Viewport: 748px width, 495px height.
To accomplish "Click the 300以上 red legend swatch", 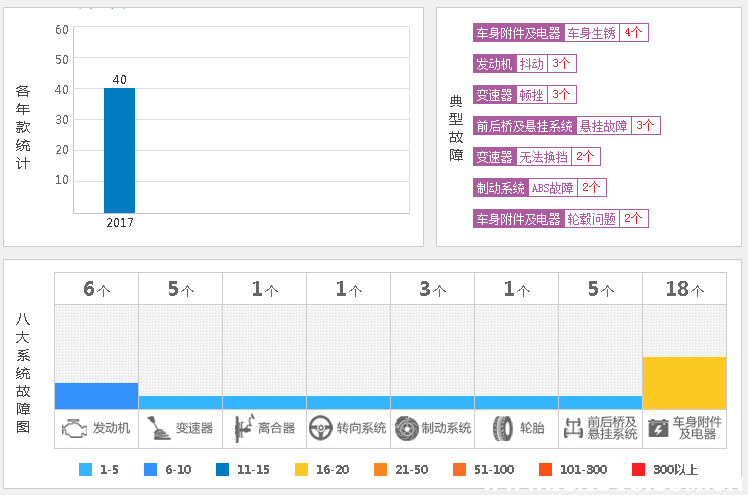I will 638,469.
